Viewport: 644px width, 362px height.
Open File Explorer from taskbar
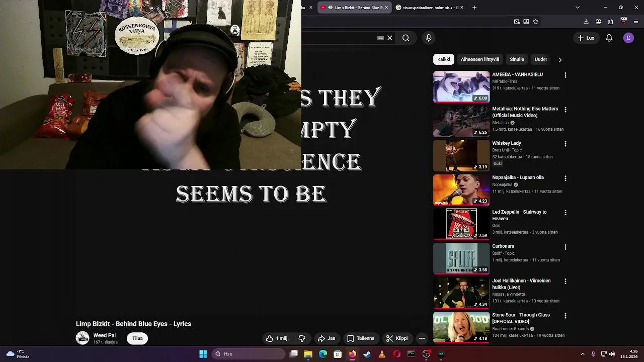coord(308,354)
